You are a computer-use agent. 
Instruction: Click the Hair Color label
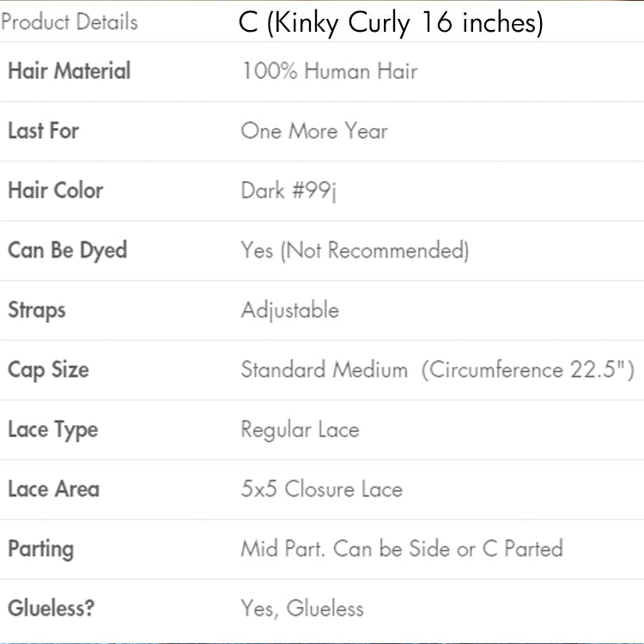(55, 191)
